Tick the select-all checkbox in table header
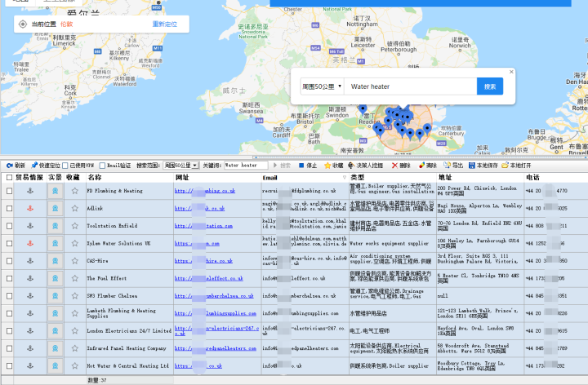This screenshot has height=385, width=588. (9, 178)
